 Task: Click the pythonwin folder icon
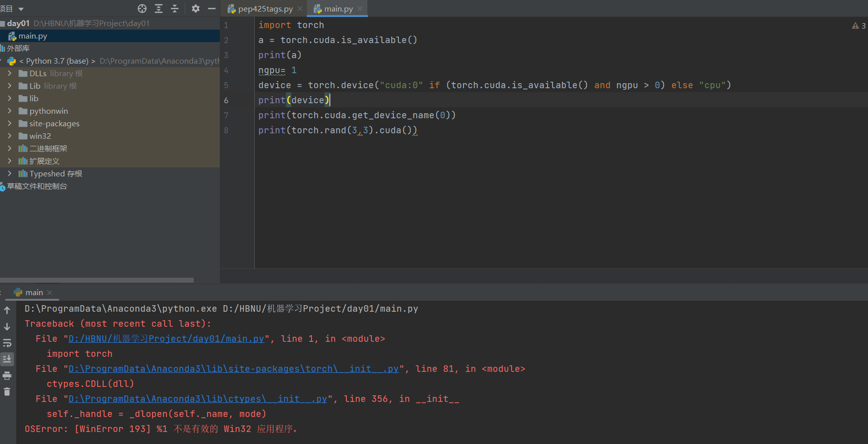tap(23, 111)
